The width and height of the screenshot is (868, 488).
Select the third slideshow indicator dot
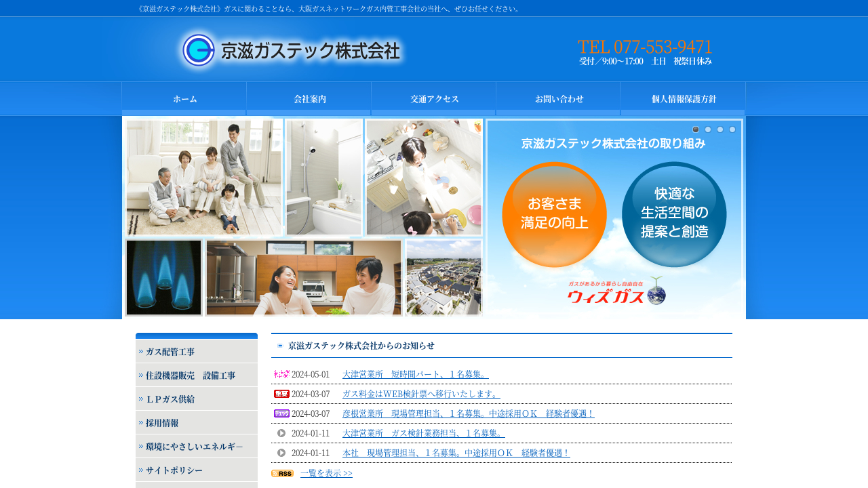720,129
